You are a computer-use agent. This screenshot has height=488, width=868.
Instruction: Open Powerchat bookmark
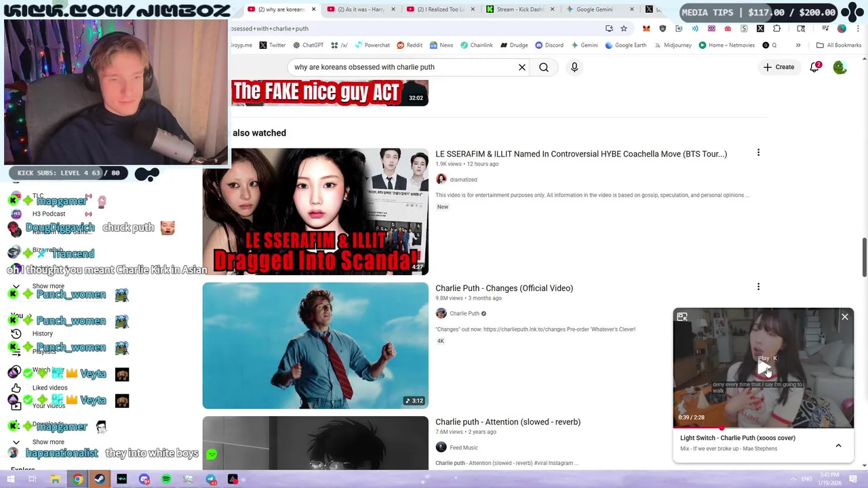[x=371, y=45]
